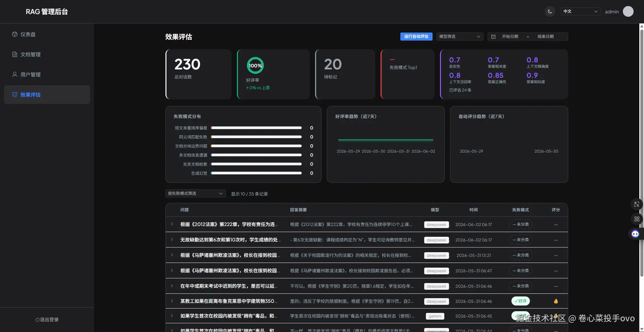Click the 已评估 24 条 text
Image resolution: width=644 pixels, height=332 pixels.
click(x=460, y=90)
